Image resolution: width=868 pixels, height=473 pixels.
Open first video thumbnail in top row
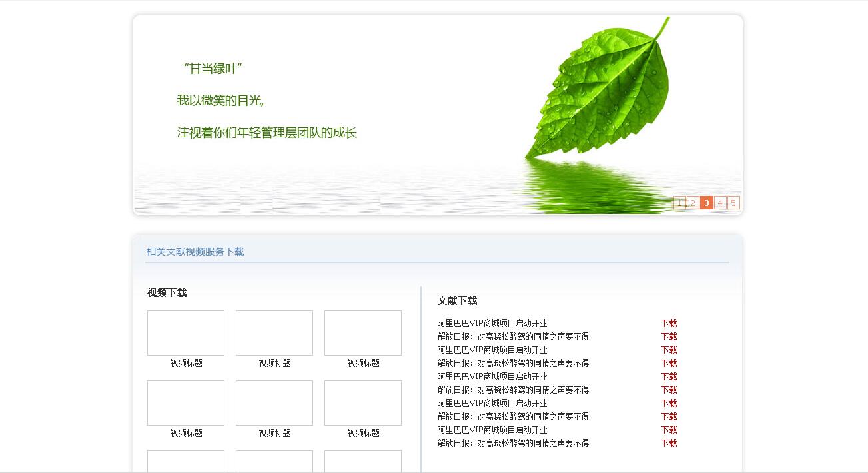coord(186,333)
